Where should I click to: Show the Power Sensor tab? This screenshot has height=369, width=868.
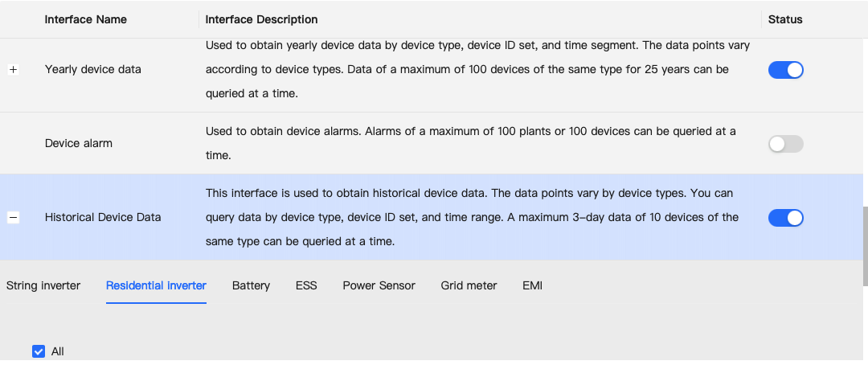pos(379,286)
